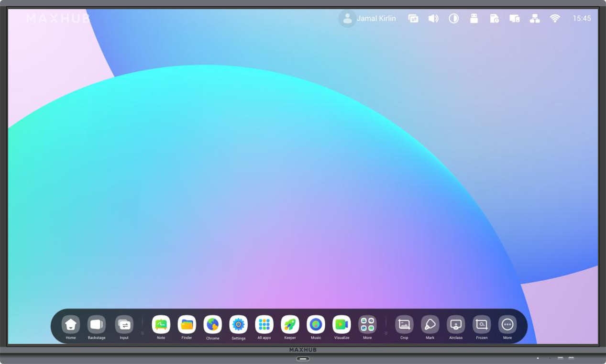
Task: Go to the Home screen from the dock
Action: pos(71,324)
